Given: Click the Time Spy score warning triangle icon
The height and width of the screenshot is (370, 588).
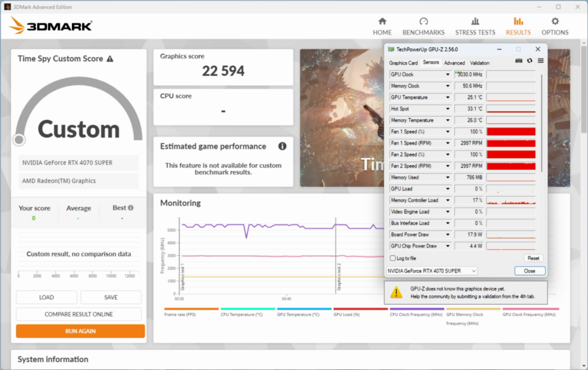Looking at the screenshot, I should (x=110, y=59).
